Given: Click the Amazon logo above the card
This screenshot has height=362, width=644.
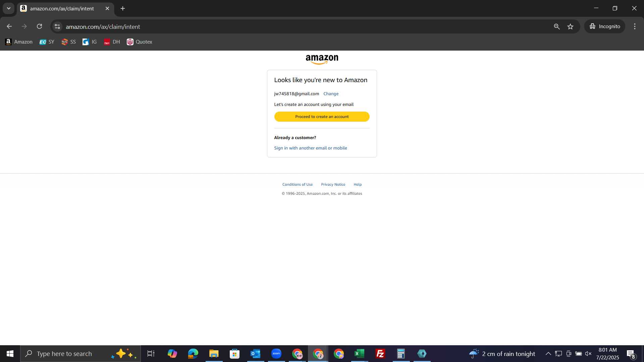Looking at the screenshot, I should 322,59.
